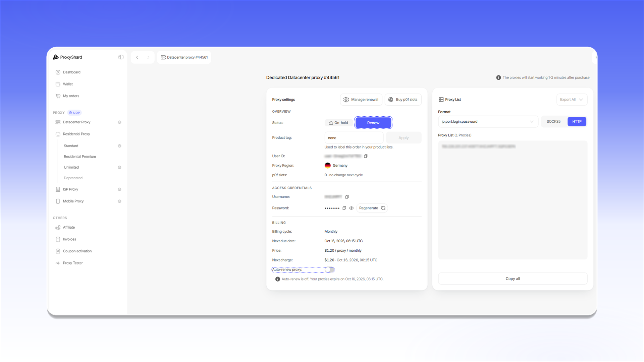644x362 pixels.
Task: Click the Manage renewal gear icon
Action: click(346, 100)
